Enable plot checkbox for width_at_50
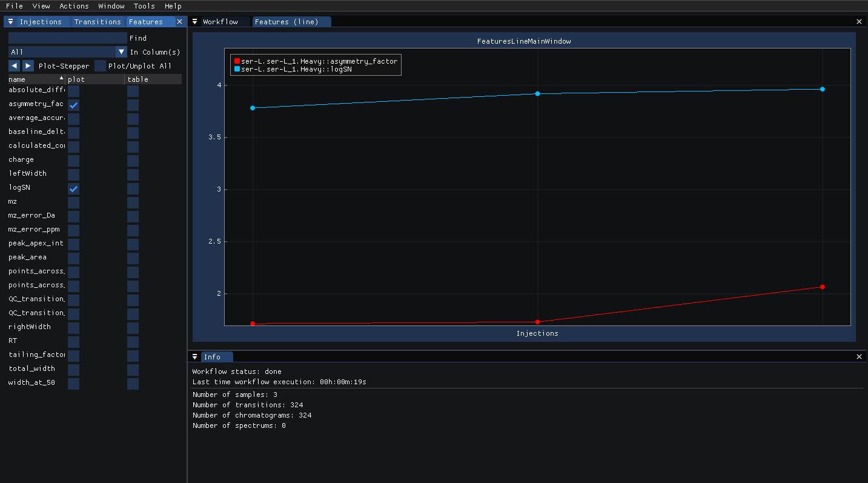868x483 pixels. coord(73,384)
